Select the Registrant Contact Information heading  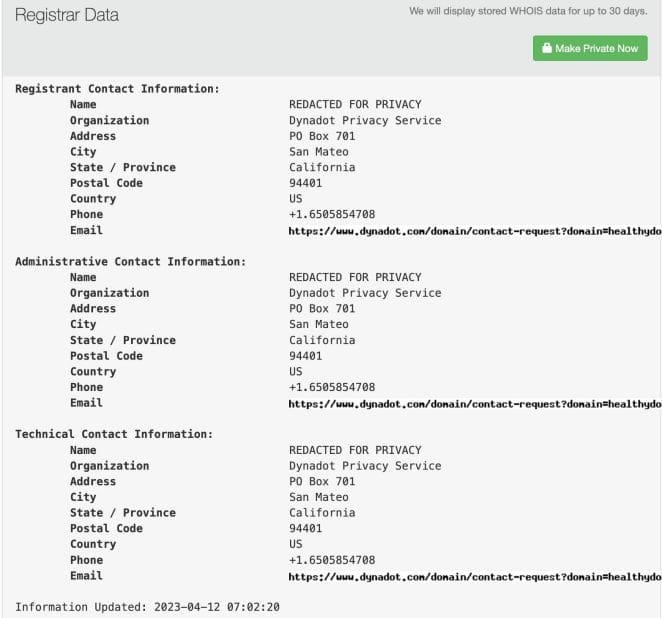[117, 89]
